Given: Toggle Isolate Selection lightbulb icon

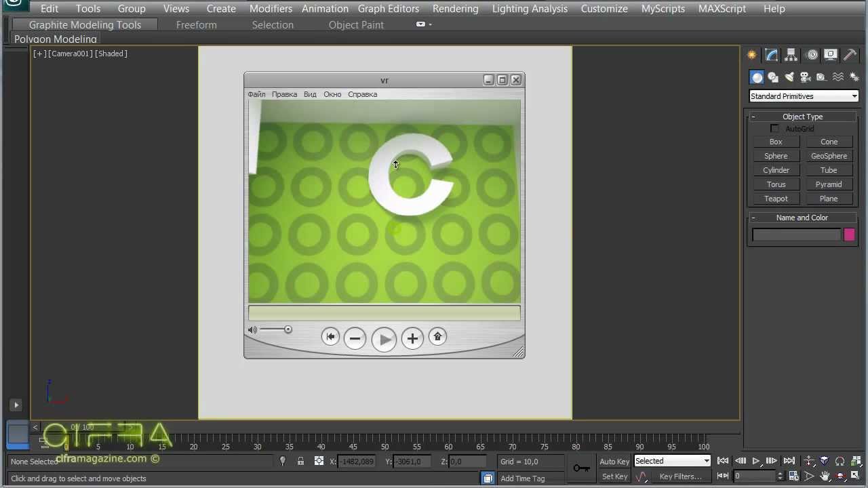Looking at the screenshot, I should click(283, 461).
